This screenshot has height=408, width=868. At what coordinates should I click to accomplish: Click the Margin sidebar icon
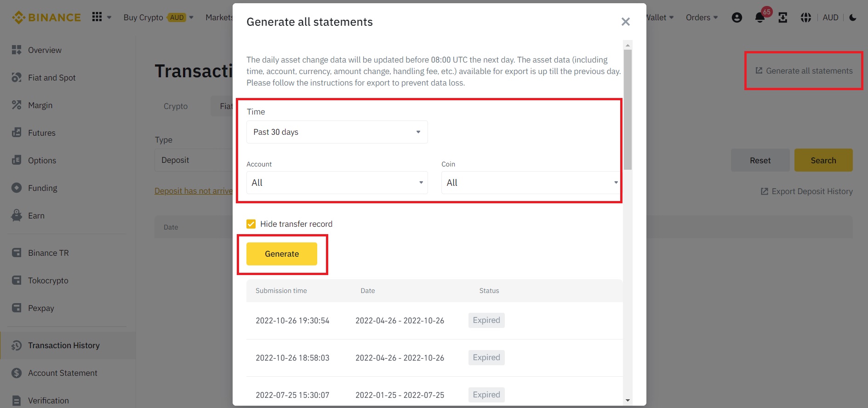click(17, 105)
